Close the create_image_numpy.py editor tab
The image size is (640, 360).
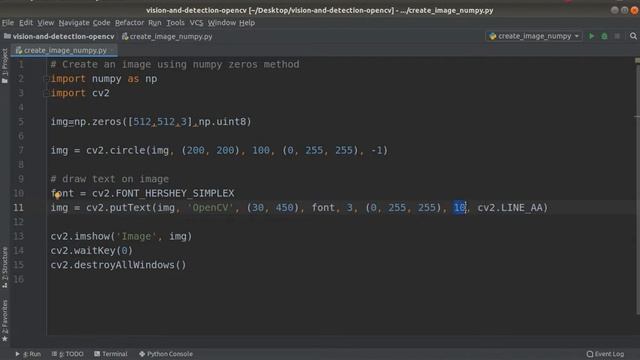click(113, 50)
